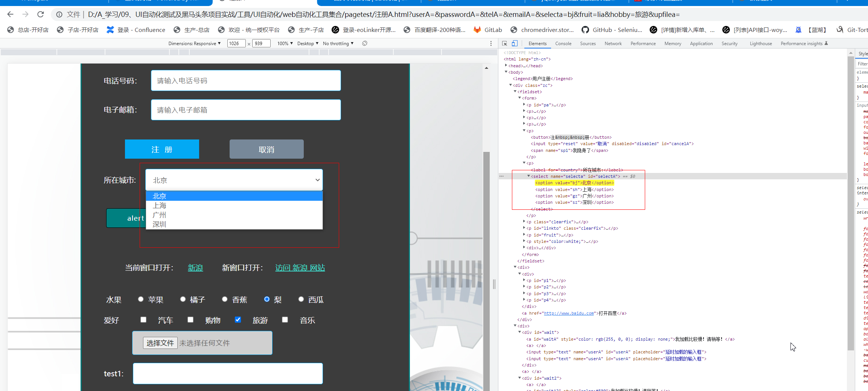The width and height of the screenshot is (868, 391).
Task: Open the 登录-eoLinker开源 bookmark
Action: tap(364, 30)
